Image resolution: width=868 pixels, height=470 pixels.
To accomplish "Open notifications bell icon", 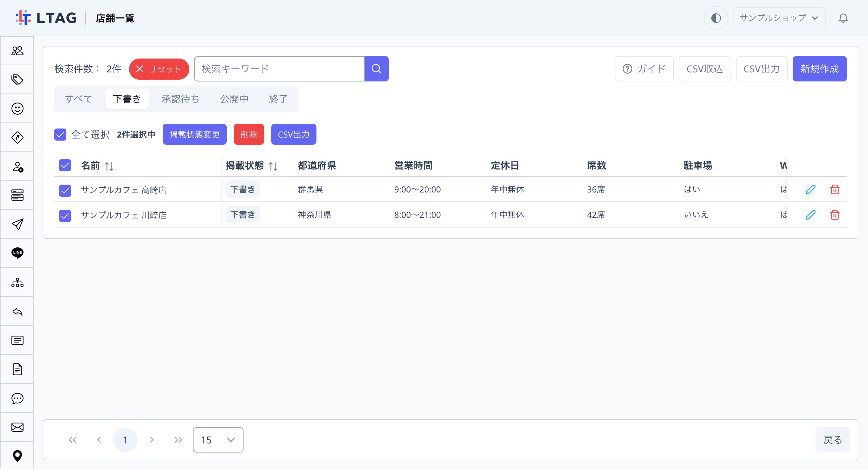I will 843,18.
